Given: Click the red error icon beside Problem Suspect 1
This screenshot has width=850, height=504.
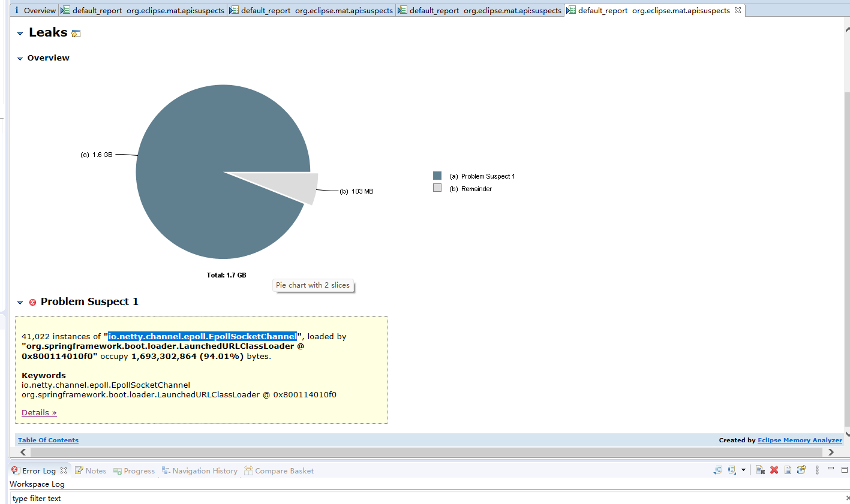Looking at the screenshot, I should (x=32, y=302).
